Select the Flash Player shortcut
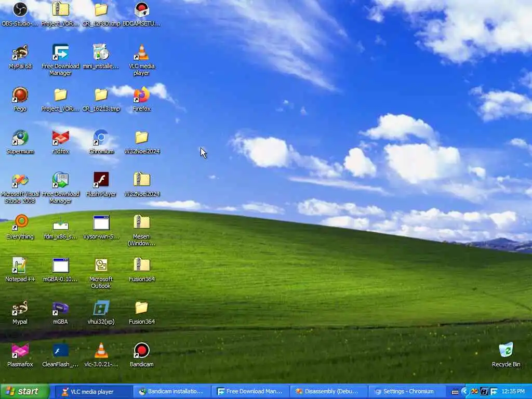This screenshot has width=532, height=399. pos(101,184)
